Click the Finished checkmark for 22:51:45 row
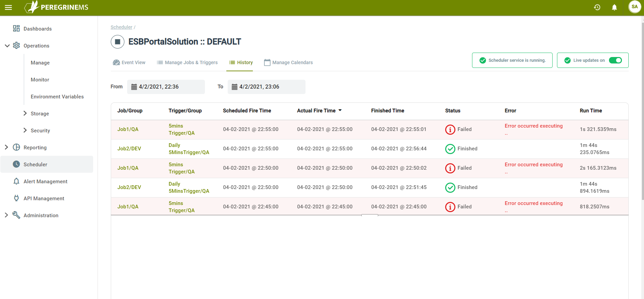The image size is (644, 299). (450, 187)
